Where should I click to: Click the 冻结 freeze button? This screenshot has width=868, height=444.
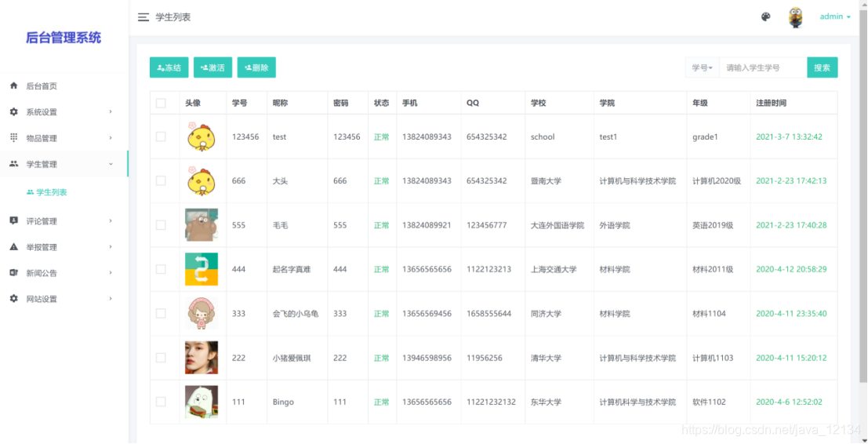(169, 67)
